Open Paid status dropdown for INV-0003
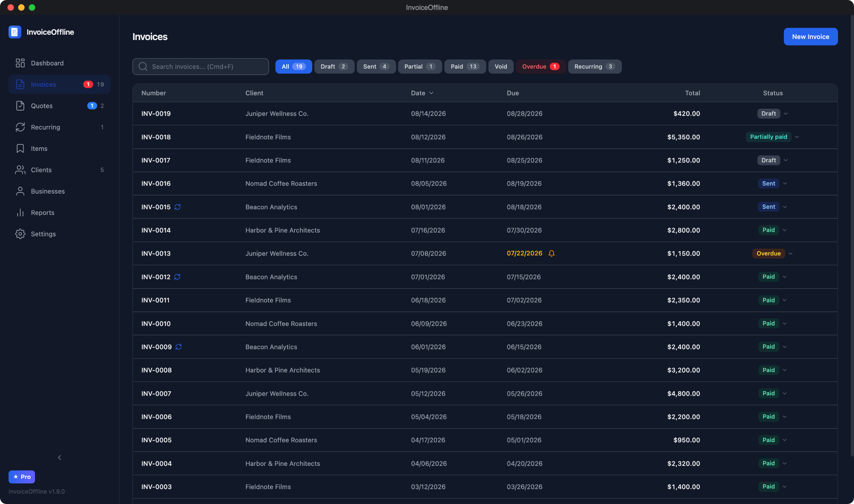 [x=785, y=486]
